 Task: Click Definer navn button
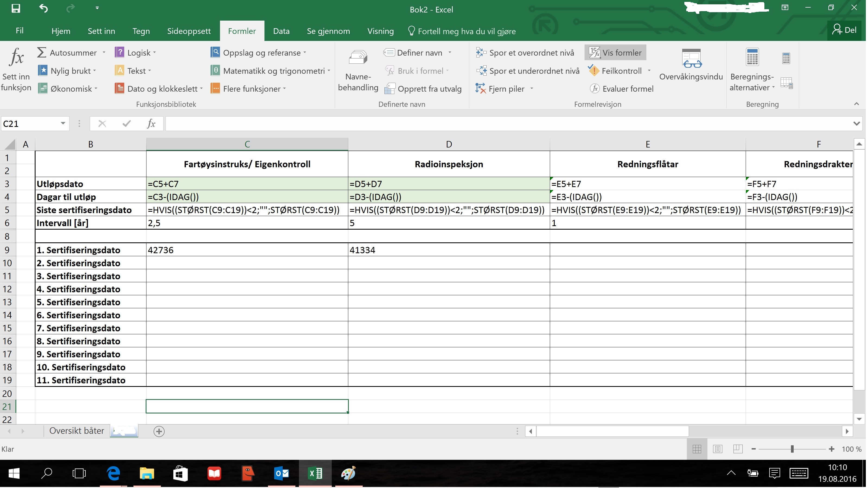pyautogui.click(x=413, y=53)
